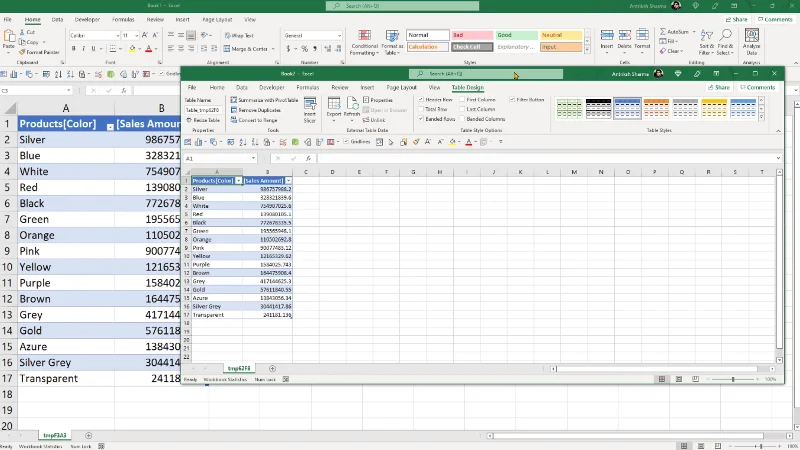Toggle Gridlines checkbox in Book2 quick toolbar
800x450 pixels.
pyautogui.click(x=346, y=142)
